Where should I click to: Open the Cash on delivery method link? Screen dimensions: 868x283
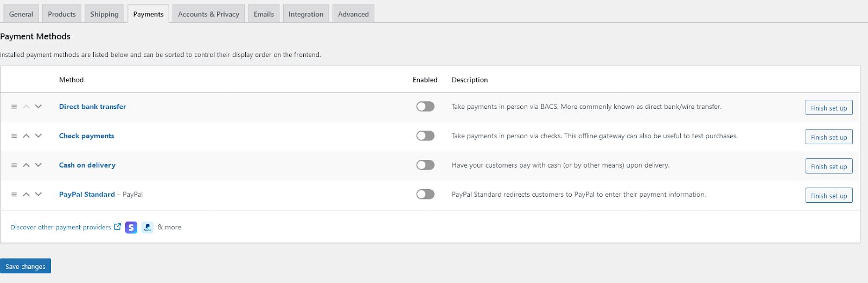click(87, 165)
